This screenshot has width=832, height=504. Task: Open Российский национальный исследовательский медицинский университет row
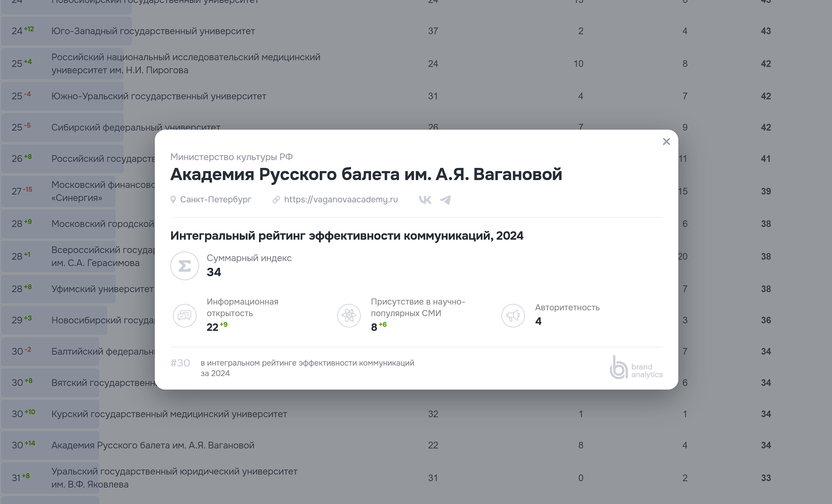(x=416, y=63)
